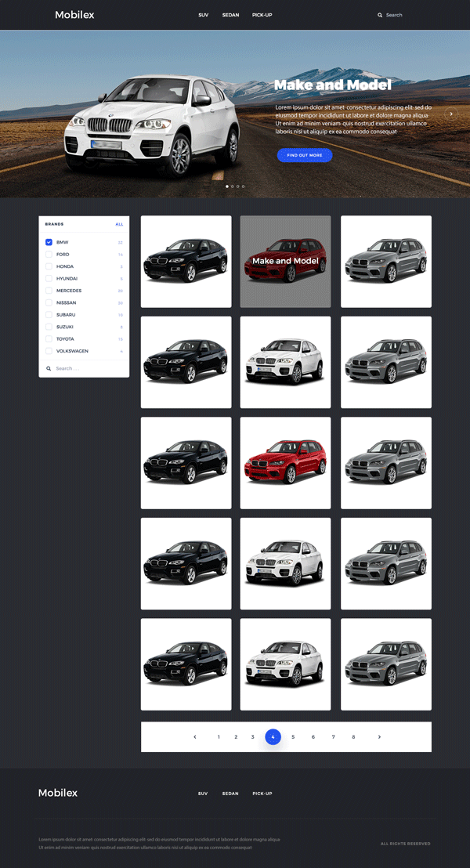This screenshot has width=470, height=868.
Task: Go to page 7 in pagination
Action: point(333,737)
